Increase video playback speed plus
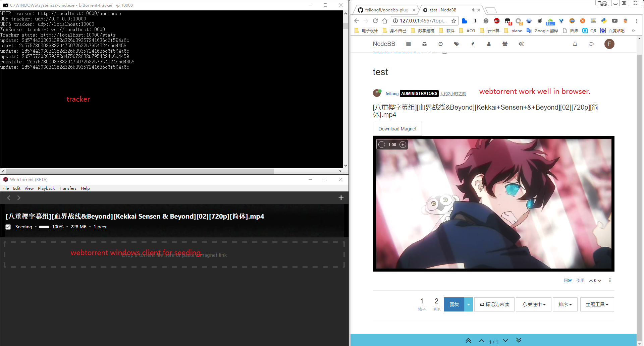This screenshot has width=644, height=346. coord(403,145)
